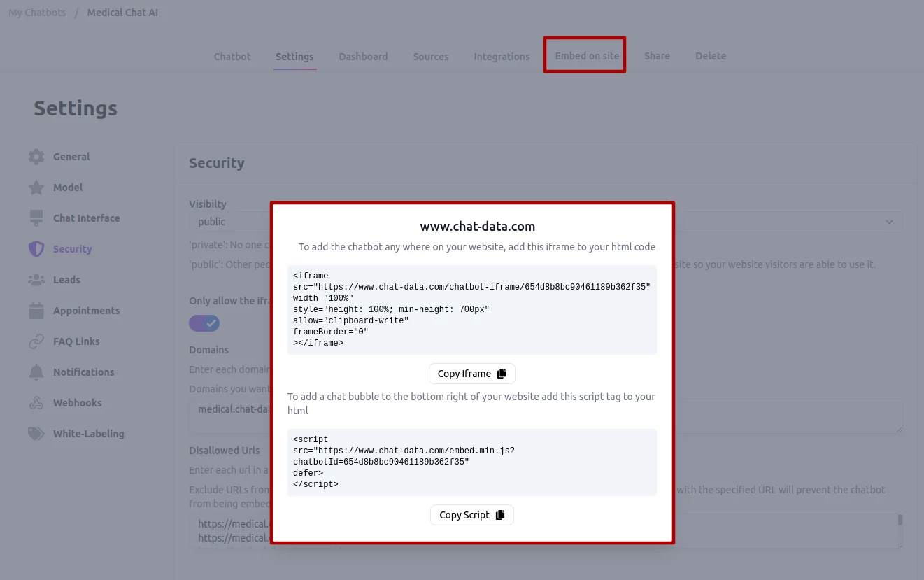Open the Integrations tab

click(x=502, y=57)
